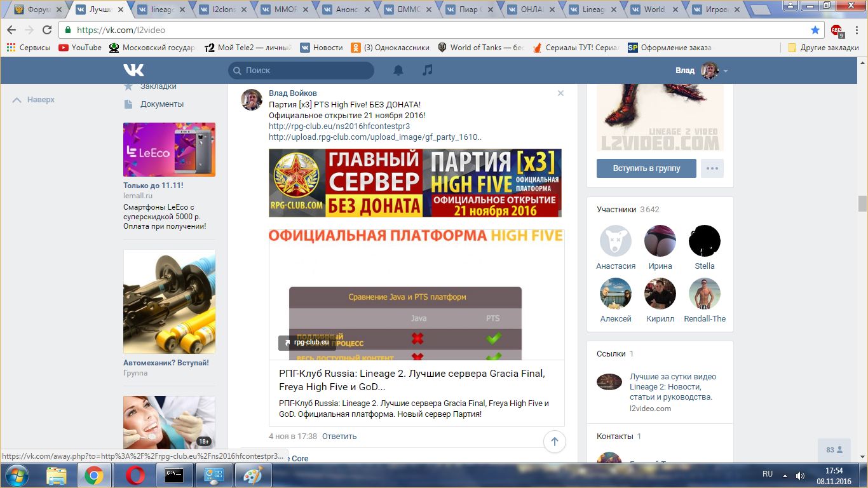Click the scroll-to-top arrow circle button
This screenshot has width=868, height=488.
coord(554,442)
